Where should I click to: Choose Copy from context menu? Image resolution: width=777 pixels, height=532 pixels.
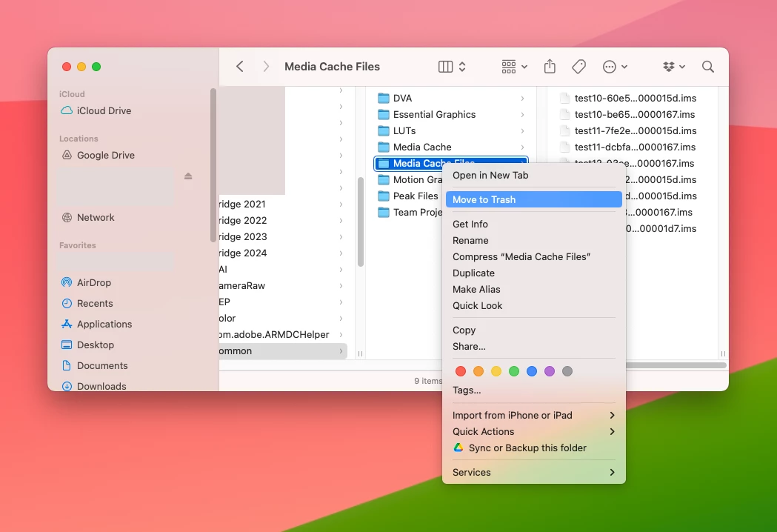pos(534,330)
